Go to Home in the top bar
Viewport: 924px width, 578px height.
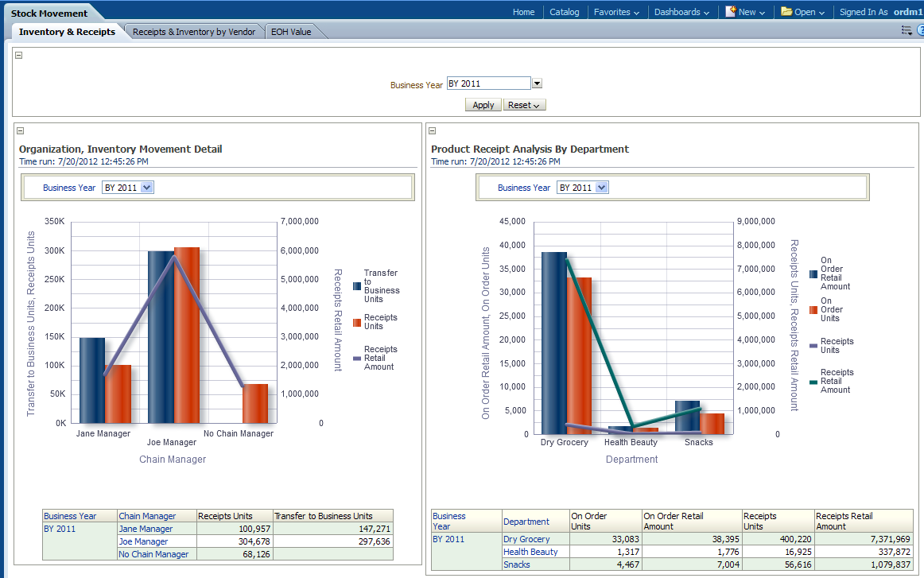tap(523, 12)
